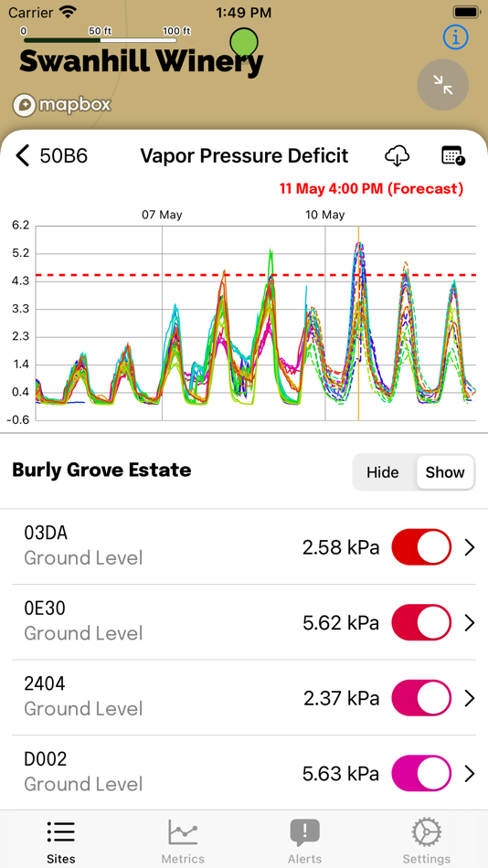The width and height of the screenshot is (488, 868).
Task: Open D002 details chevron
Action: tap(470, 773)
